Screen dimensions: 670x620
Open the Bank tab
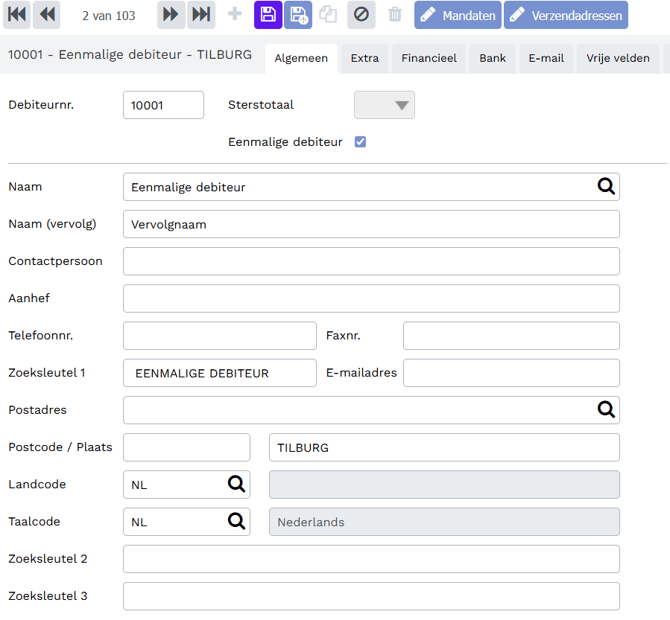click(x=492, y=59)
